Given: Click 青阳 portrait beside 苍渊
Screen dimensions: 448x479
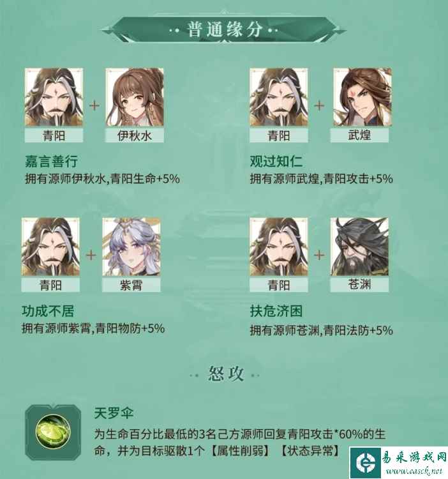Looking at the screenshot, I should point(279,247).
